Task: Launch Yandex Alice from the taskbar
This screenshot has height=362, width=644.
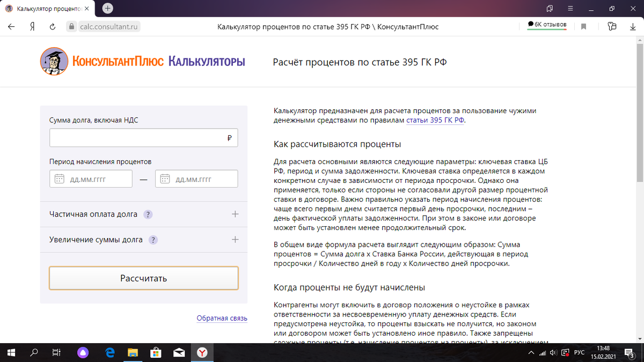Action: [83, 353]
